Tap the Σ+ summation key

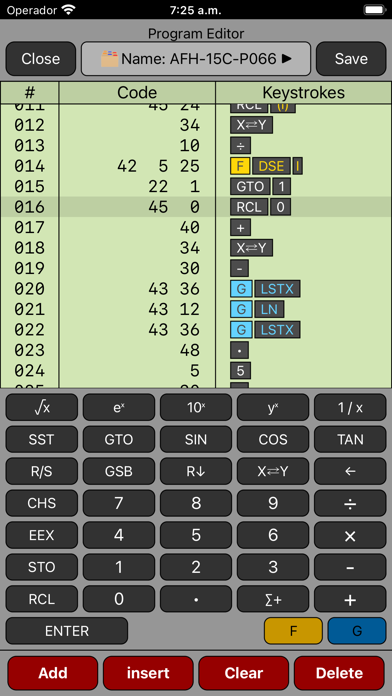[x=273, y=599]
